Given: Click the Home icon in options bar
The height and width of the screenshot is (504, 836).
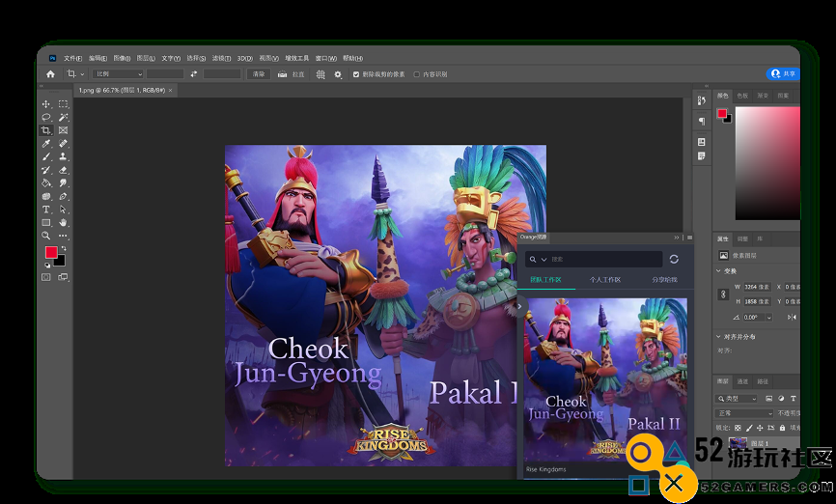Looking at the screenshot, I should point(50,74).
